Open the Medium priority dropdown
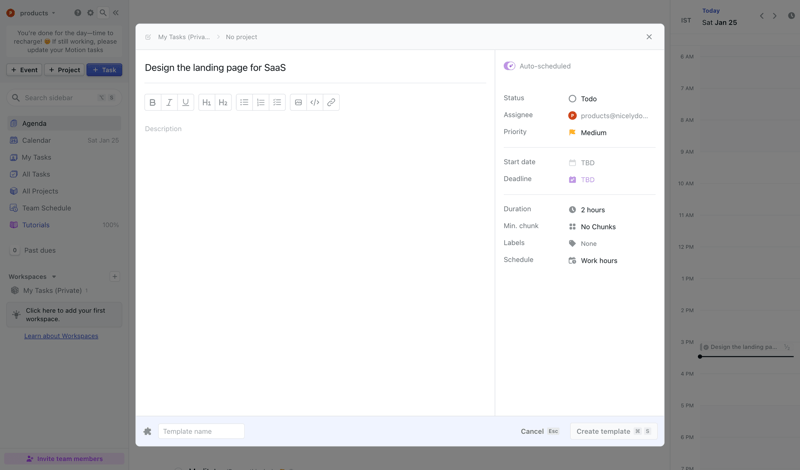This screenshot has height=470, width=800. click(588, 133)
